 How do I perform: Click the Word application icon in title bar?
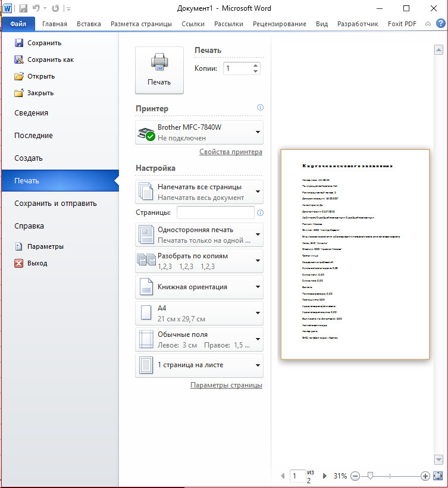(x=7, y=8)
